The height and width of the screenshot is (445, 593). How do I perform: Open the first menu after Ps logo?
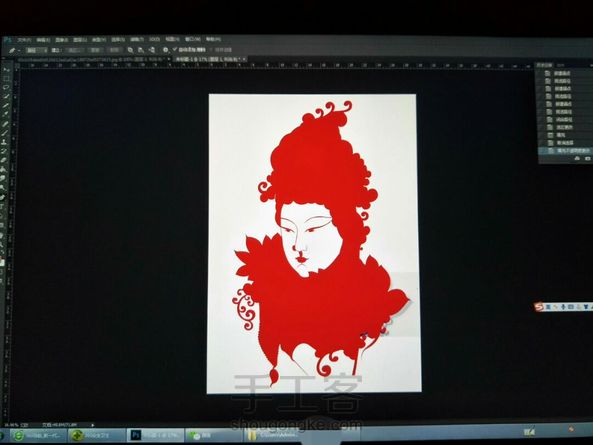pyautogui.click(x=24, y=39)
